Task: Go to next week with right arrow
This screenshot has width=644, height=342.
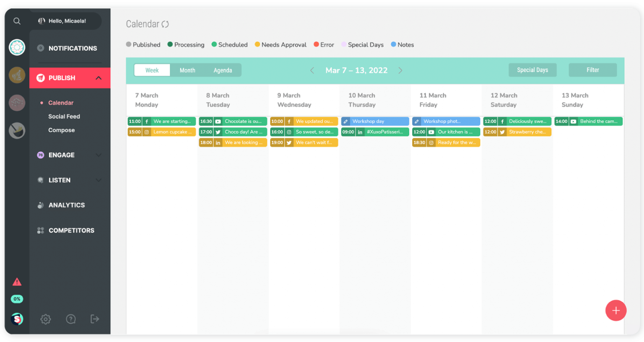Action: tap(400, 70)
